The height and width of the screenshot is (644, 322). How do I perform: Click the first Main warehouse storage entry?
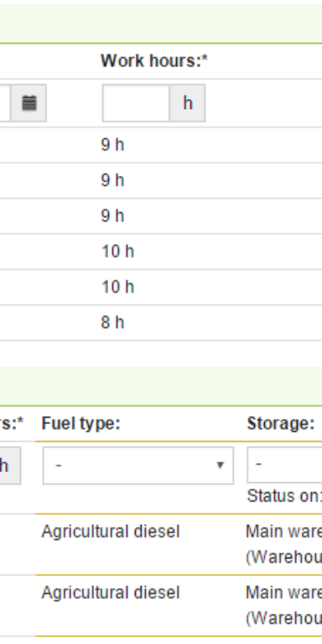pyautogui.click(x=283, y=540)
